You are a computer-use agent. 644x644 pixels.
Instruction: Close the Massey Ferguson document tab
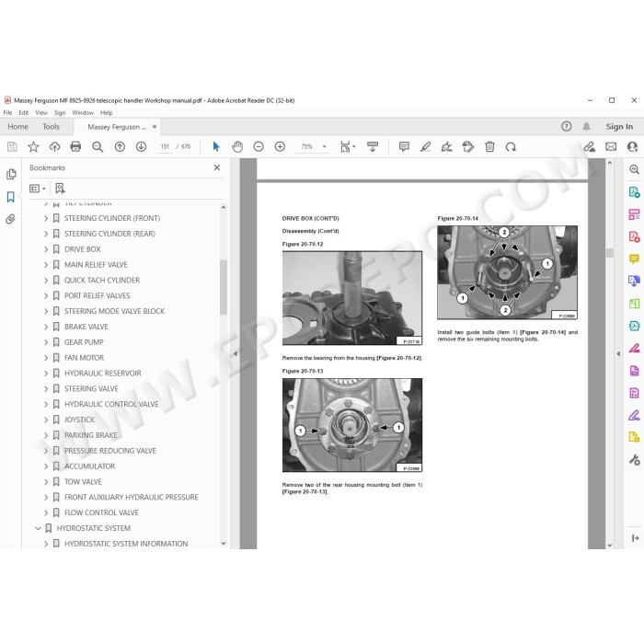pyautogui.click(x=155, y=127)
